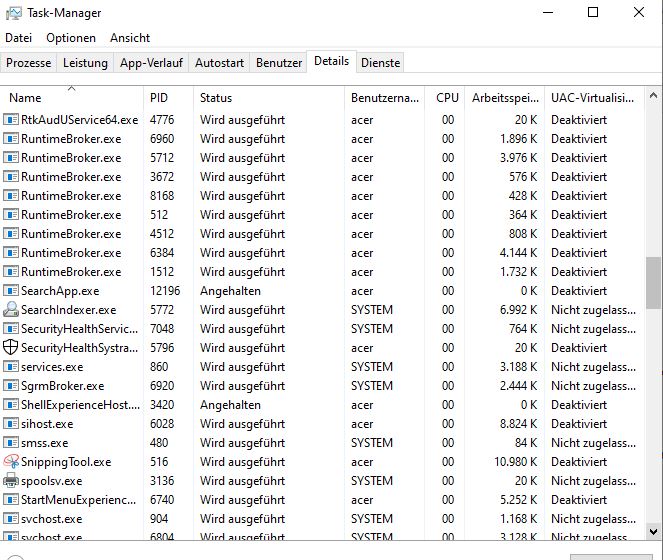This screenshot has height=560, width=663.
Task: Click the RuntimeBroker.exe PID 5712 icon
Action: point(11,158)
